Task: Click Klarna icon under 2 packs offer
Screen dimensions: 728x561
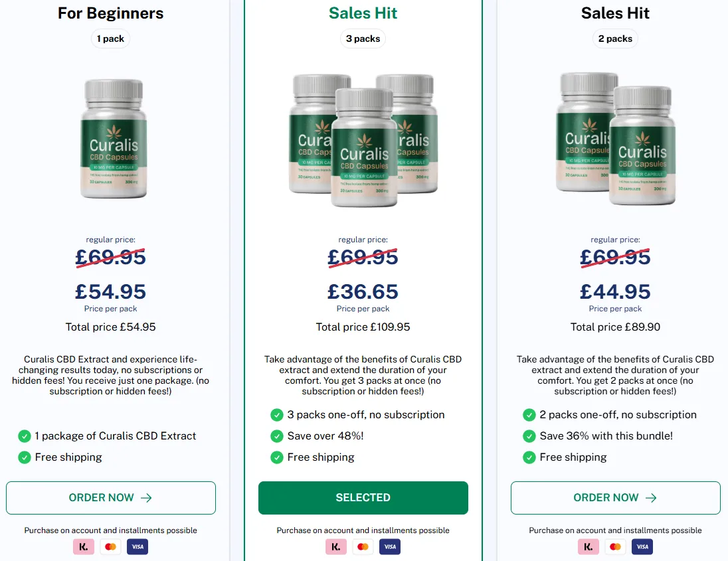Action: 589,546
